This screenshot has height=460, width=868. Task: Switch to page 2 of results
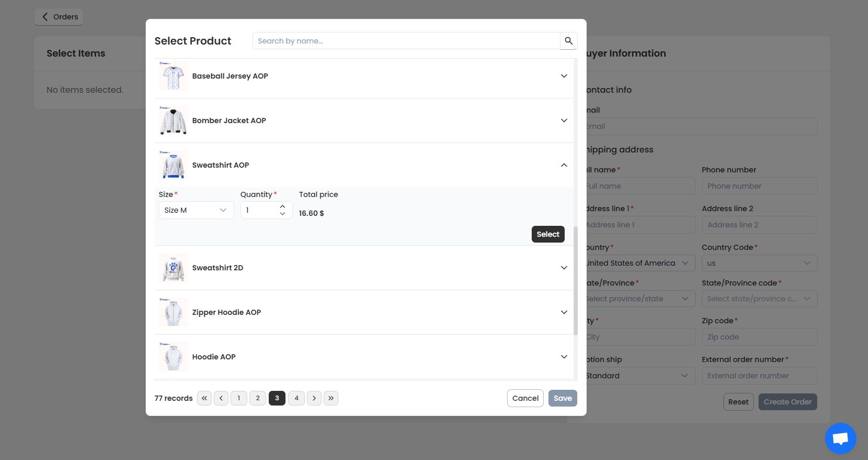click(x=258, y=398)
